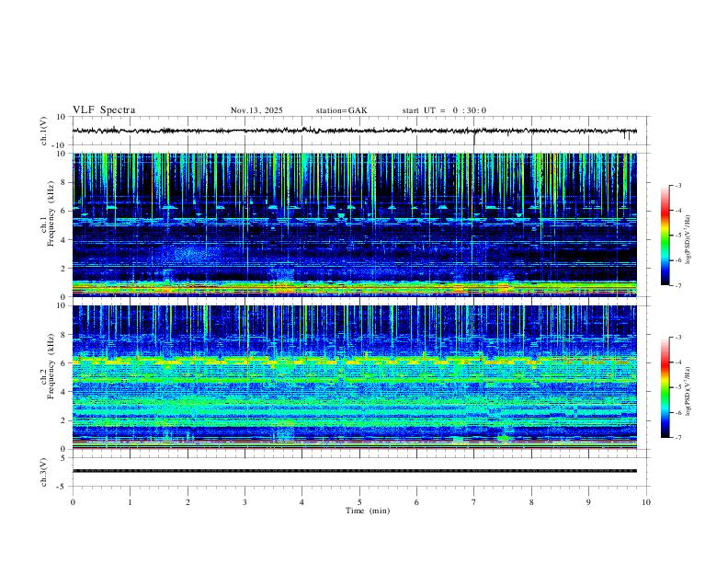
Task: Click the "ch.3(V)" axis label
Action: point(44,472)
